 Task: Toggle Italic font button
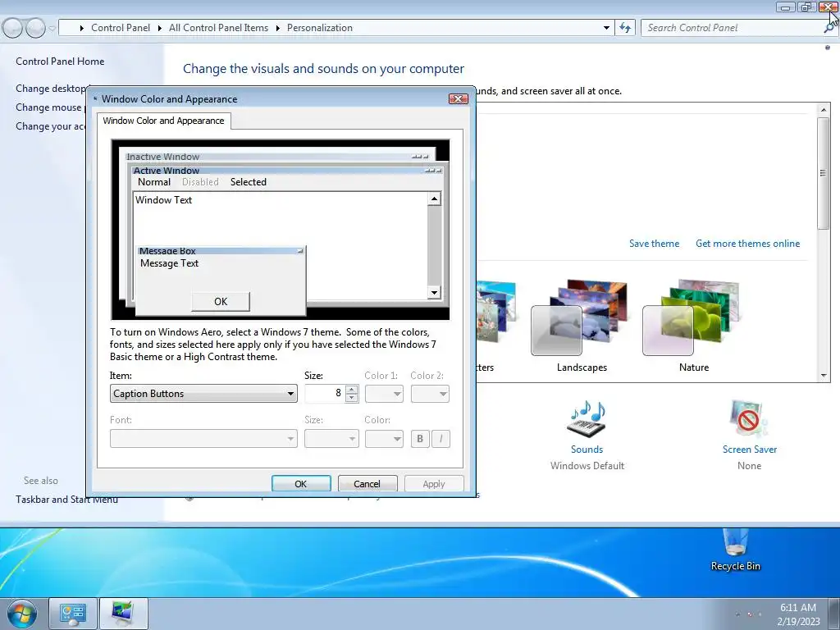(441, 439)
